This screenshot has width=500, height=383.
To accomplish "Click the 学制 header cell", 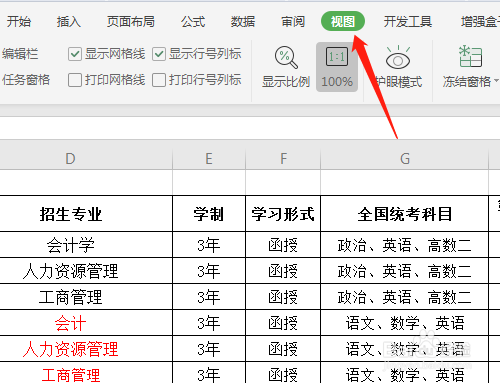I will pos(209,214).
